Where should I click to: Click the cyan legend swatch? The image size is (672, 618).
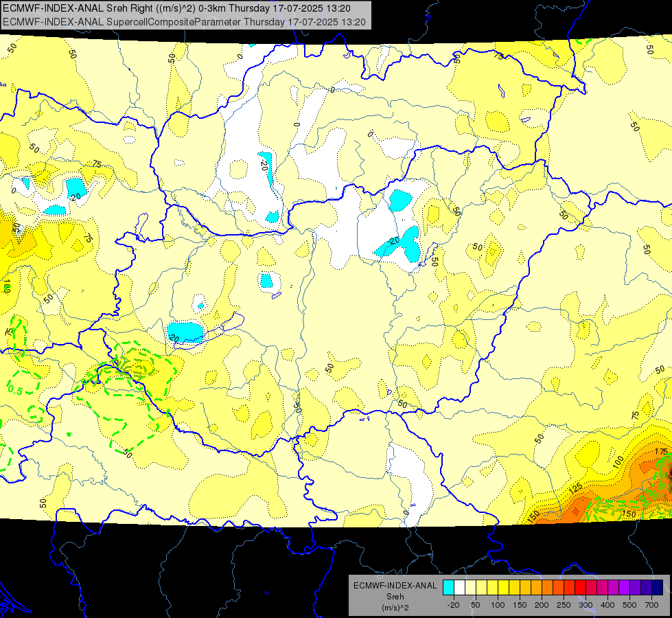pyautogui.click(x=448, y=587)
